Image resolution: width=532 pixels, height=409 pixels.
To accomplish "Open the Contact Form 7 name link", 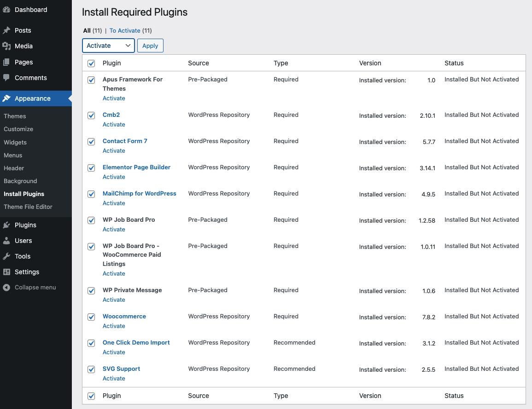I will 125,141.
